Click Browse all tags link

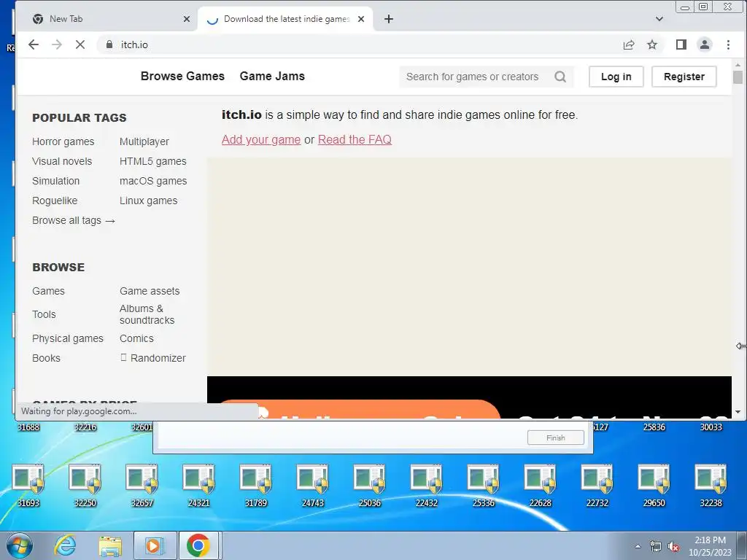coord(74,220)
